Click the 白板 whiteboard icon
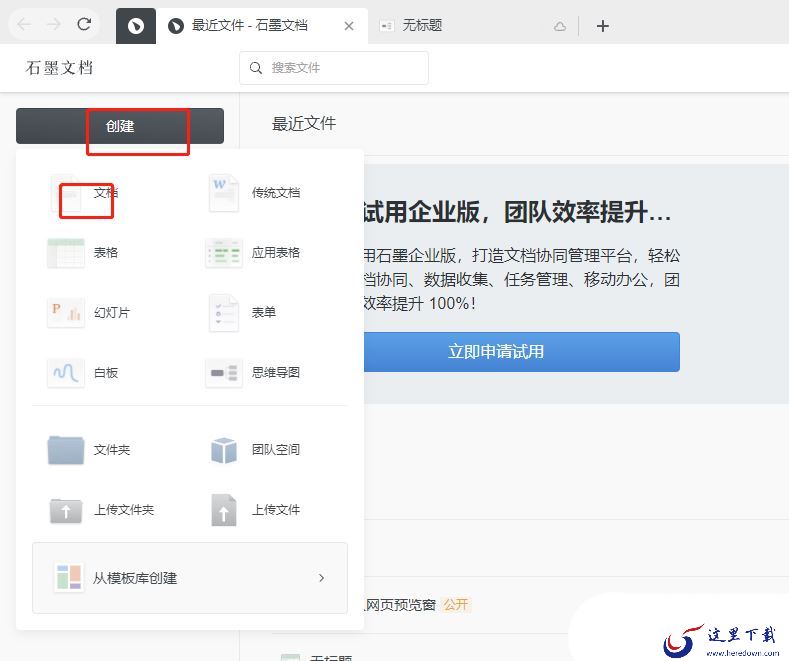This screenshot has height=661, width=789. (x=66, y=373)
